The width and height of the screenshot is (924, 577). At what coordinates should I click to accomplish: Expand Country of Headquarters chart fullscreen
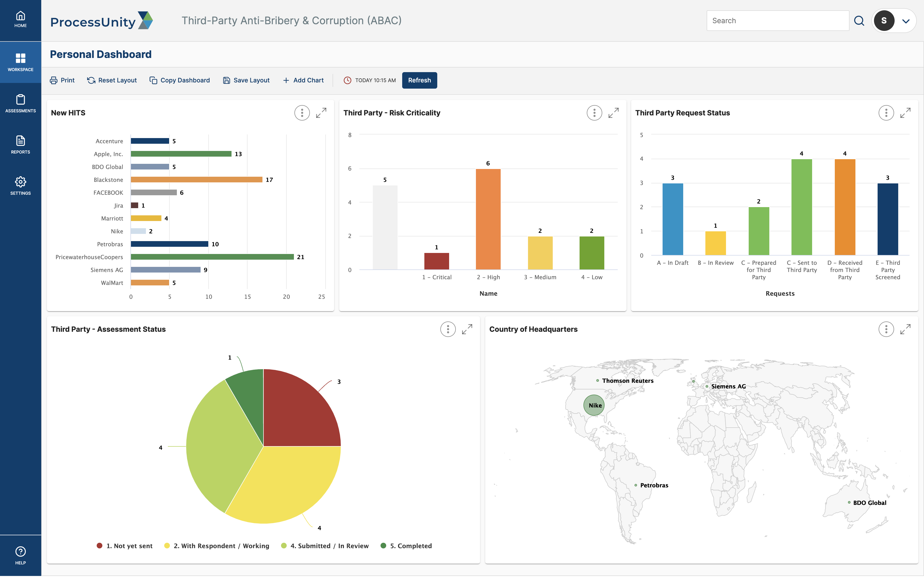[x=905, y=329]
